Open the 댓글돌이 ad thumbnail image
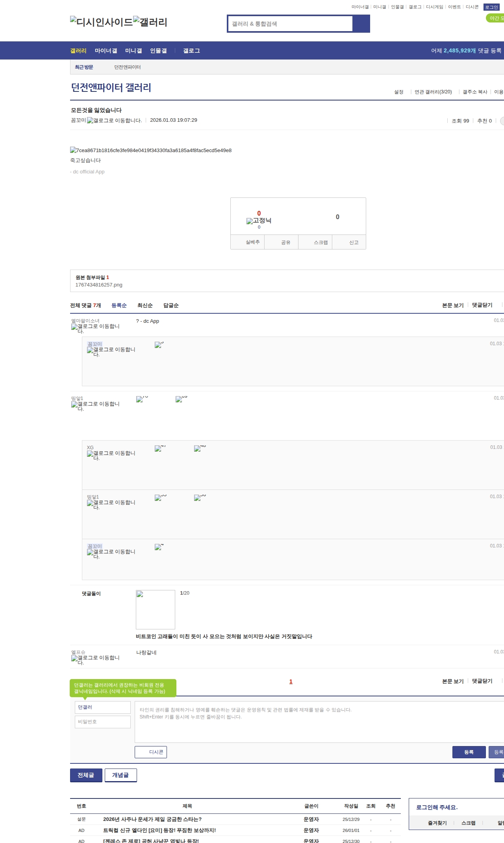The width and height of the screenshot is (504, 843). tap(155, 609)
